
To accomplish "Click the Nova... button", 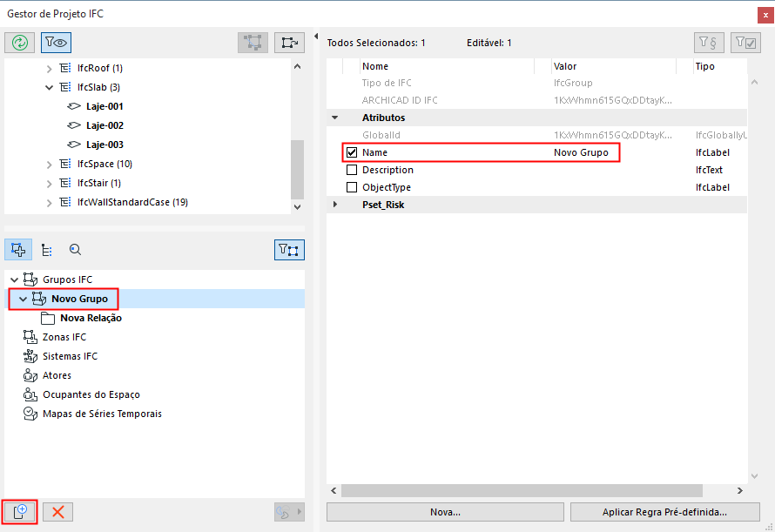I will pos(445,512).
